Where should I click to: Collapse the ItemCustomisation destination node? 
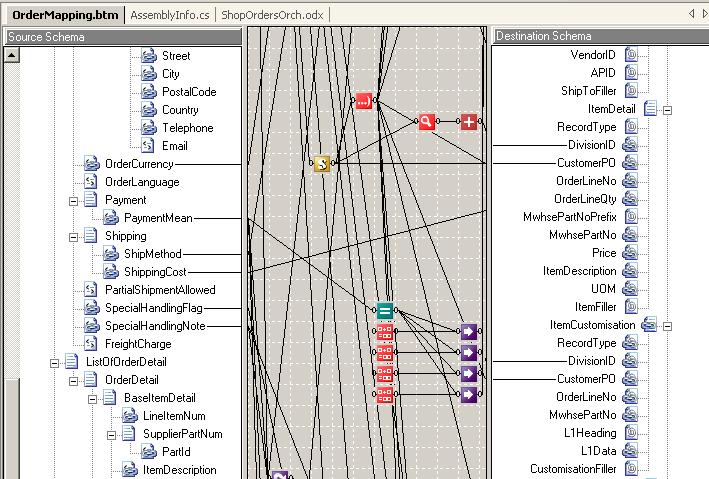[667, 326]
